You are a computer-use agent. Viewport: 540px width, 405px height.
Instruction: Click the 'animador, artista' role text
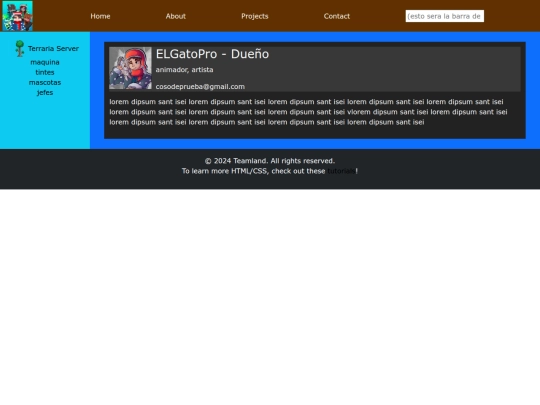[184, 70]
